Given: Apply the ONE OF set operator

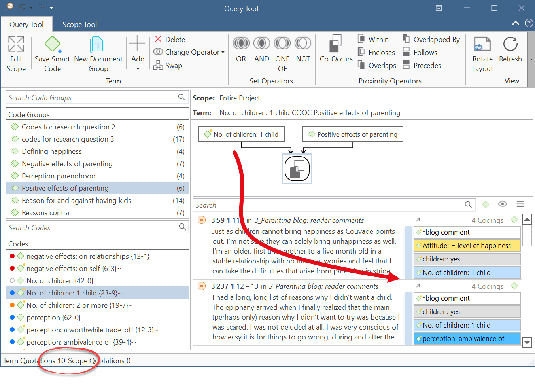Looking at the screenshot, I should pos(282,54).
